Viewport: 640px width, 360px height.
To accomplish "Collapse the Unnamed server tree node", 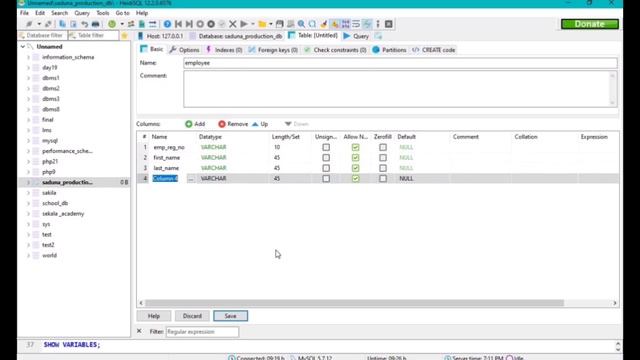I will pos(23,47).
